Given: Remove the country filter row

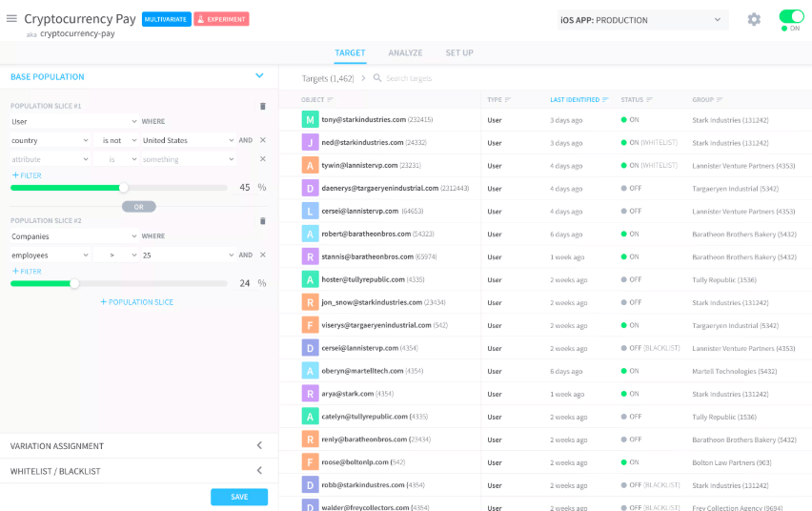Looking at the screenshot, I should click(263, 140).
